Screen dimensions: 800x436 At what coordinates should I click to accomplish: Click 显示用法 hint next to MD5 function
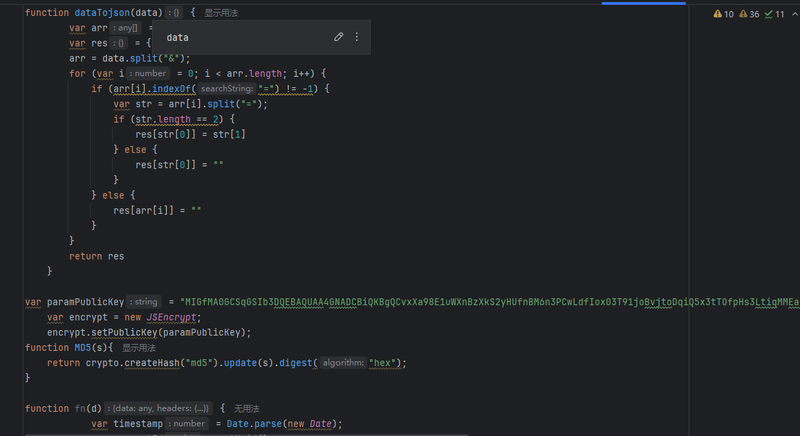pos(125,347)
